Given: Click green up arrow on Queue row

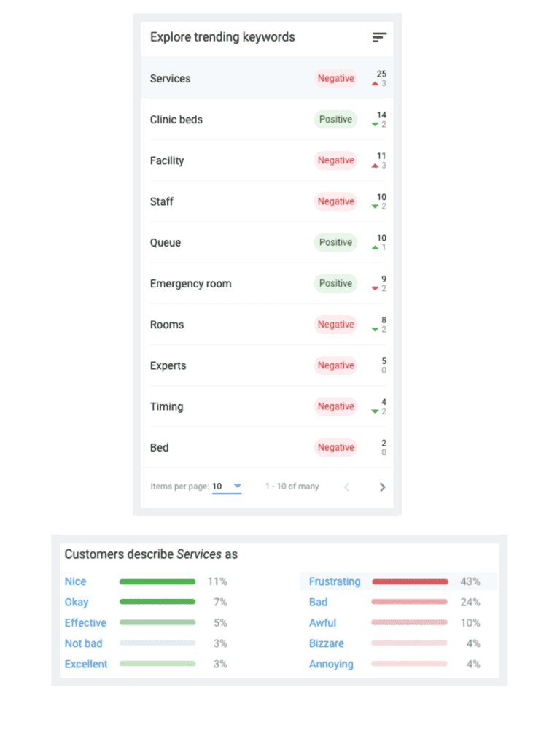Looking at the screenshot, I should click(375, 248).
